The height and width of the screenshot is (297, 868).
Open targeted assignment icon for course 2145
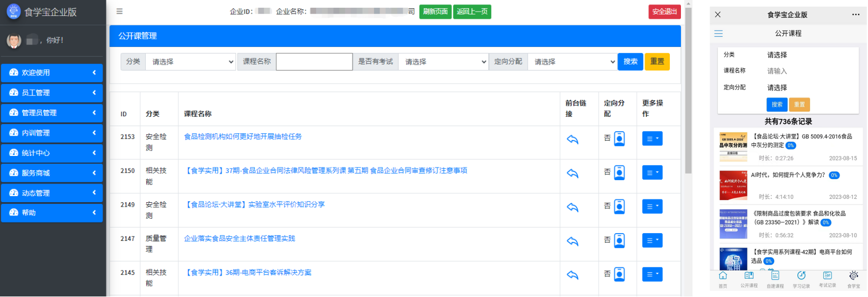coord(620,274)
